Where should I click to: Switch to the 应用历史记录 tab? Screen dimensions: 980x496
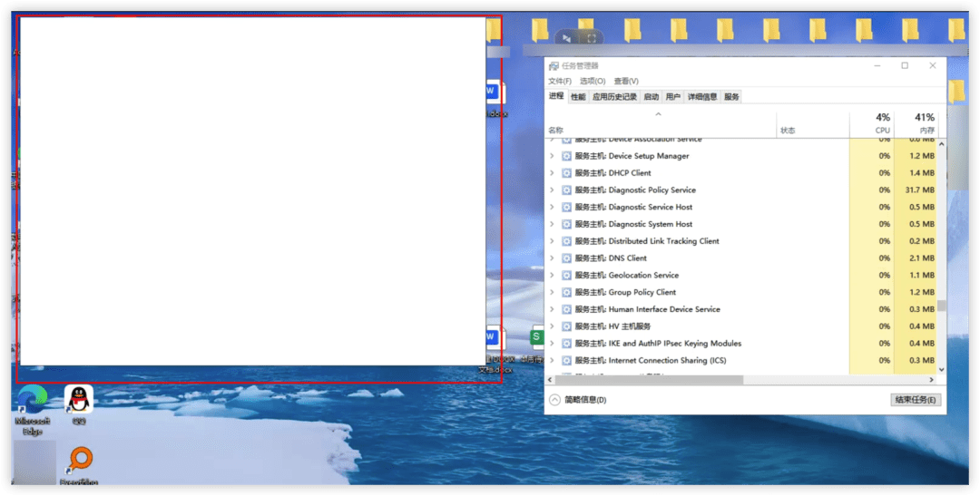[615, 97]
